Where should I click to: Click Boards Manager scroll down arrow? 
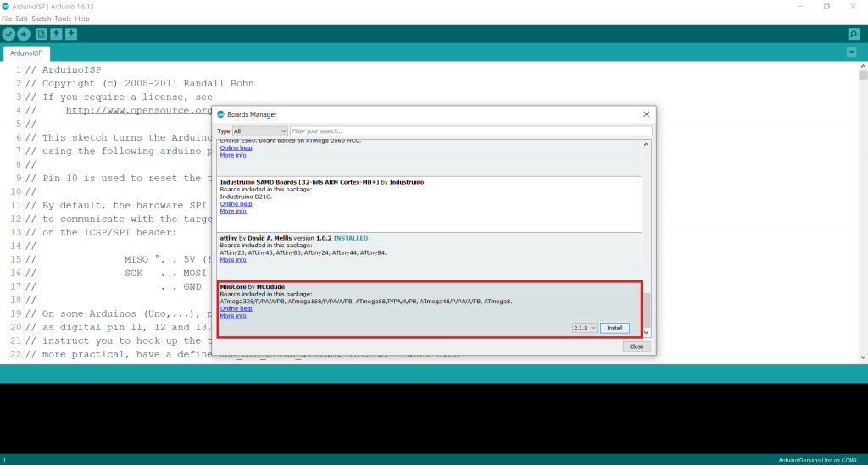(646, 333)
